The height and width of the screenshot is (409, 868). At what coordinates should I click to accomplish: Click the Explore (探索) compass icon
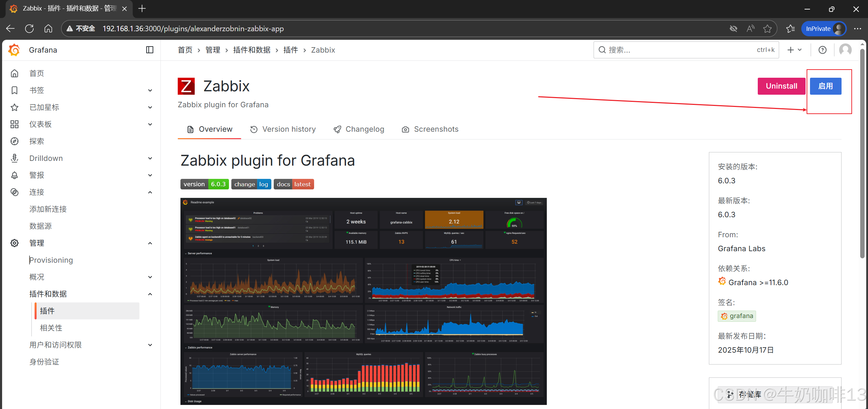15,141
